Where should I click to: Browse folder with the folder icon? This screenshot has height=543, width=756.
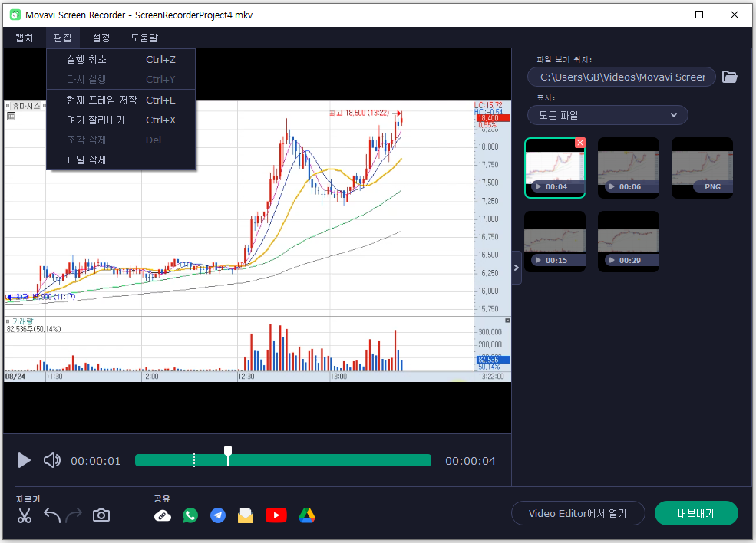click(729, 77)
